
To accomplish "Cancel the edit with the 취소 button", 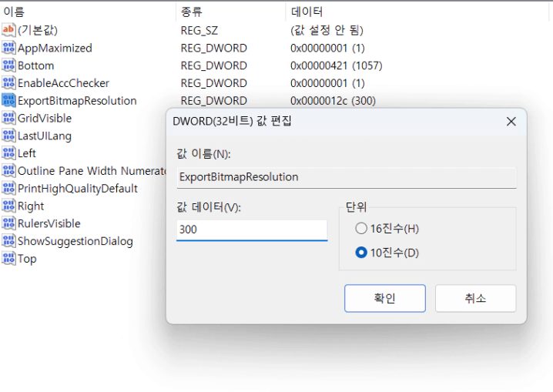I will (x=475, y=298).
